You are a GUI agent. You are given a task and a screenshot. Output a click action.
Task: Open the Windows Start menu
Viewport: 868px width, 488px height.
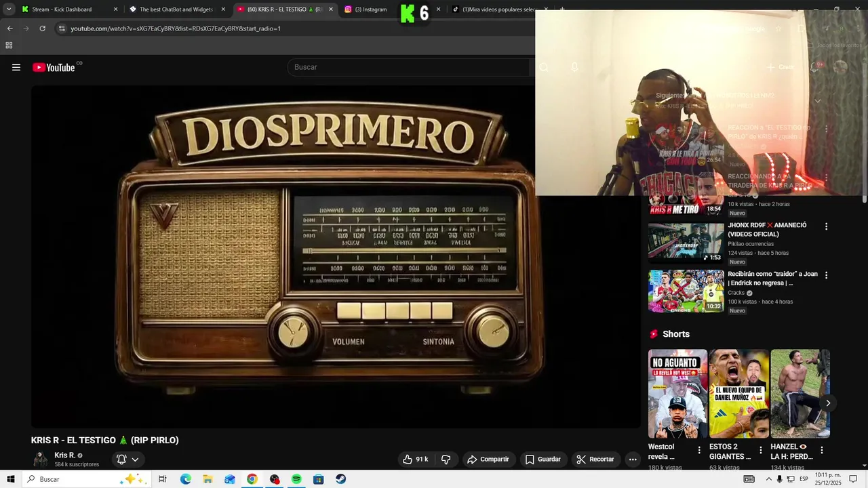[x=11, y=479]
